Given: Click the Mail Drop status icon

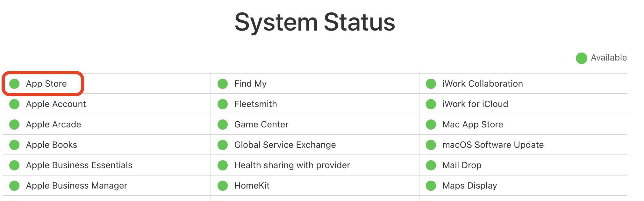Looking at the screenshot, I should tap(431, 165).
